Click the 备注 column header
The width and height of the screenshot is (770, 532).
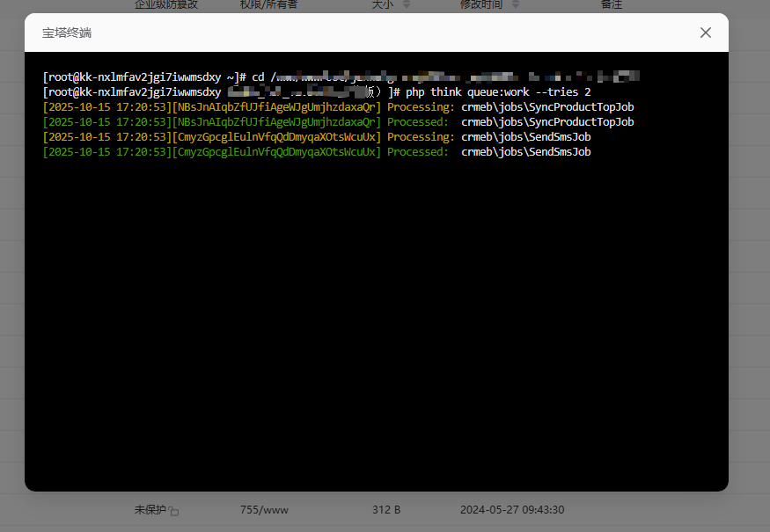tap(611, 4)
